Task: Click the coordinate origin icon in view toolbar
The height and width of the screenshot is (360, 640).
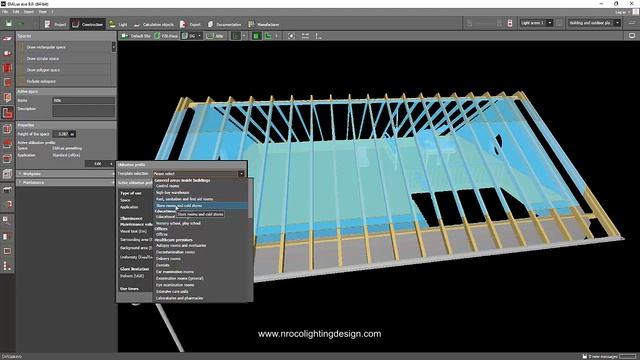Action: tap(318, 36)
